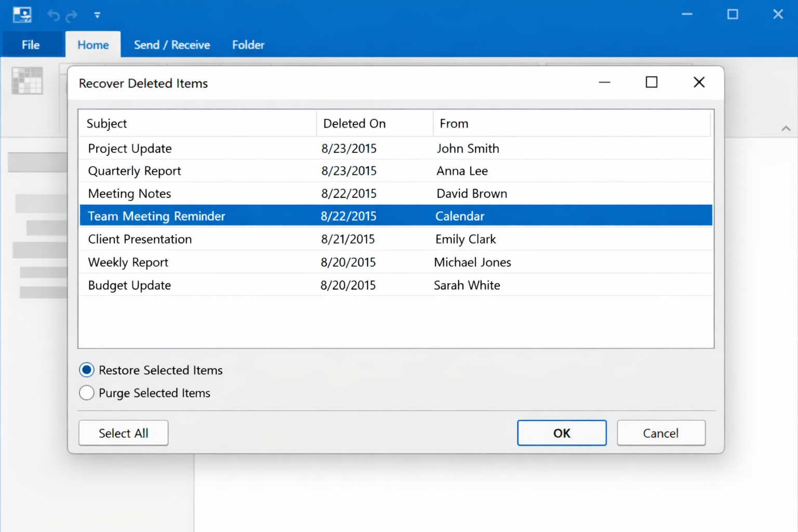Screen dimensions: 798x532
Task: Sort items by the From column
Action: pos(454,123)
